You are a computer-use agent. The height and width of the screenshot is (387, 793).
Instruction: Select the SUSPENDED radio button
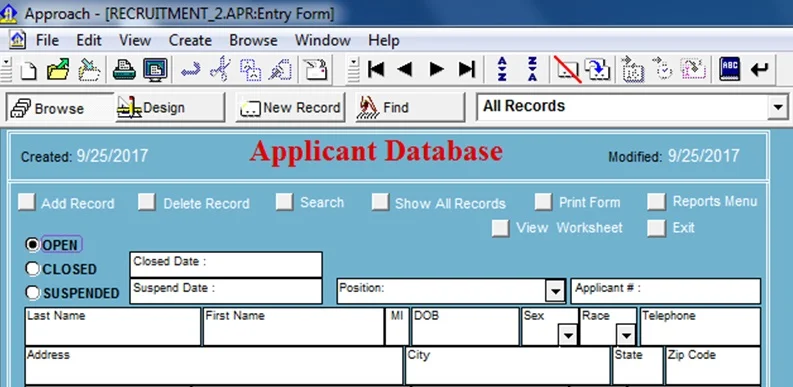pos(32,292)
